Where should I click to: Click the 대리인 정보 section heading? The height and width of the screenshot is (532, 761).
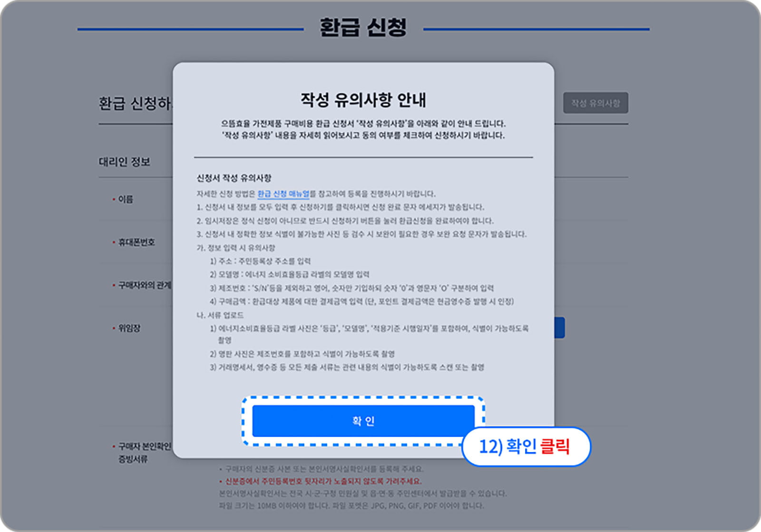125,162
